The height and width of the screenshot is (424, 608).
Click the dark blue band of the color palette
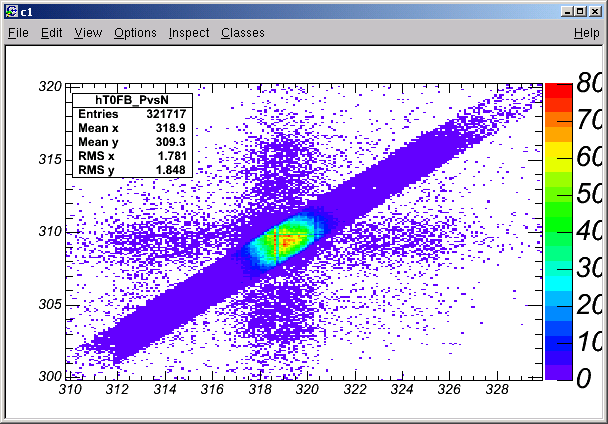tap(558, 343)
